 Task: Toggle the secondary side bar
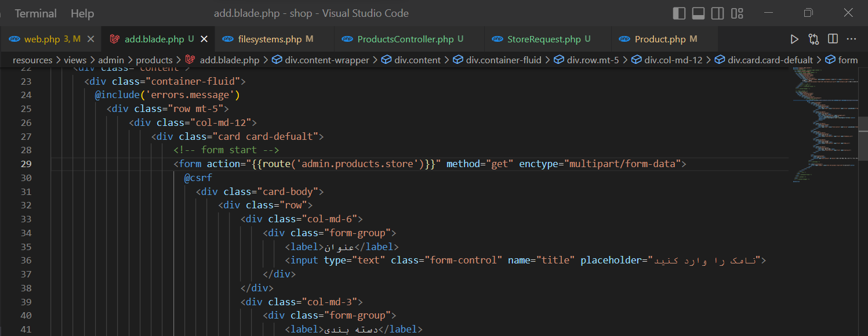717,13
